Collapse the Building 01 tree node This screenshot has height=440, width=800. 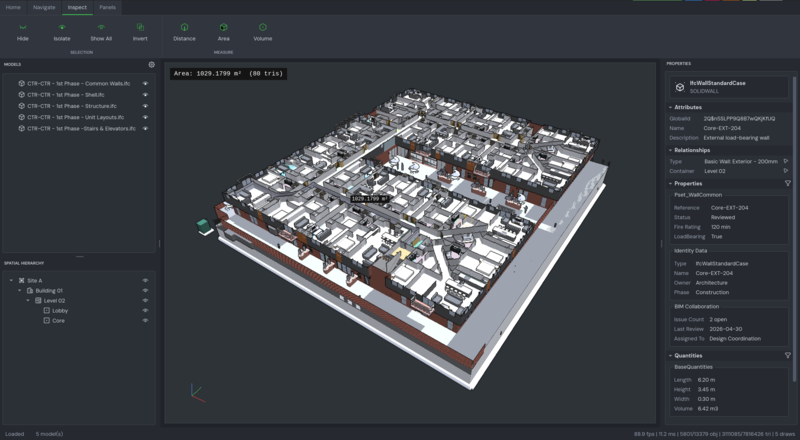tap(20, 290)
